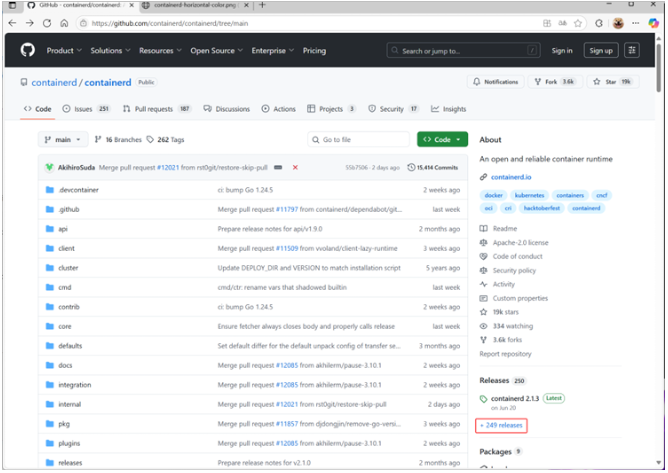Screen dimensions: 668x473
Task: Switch to the Insights tab
Action: (x=449, y=109)
